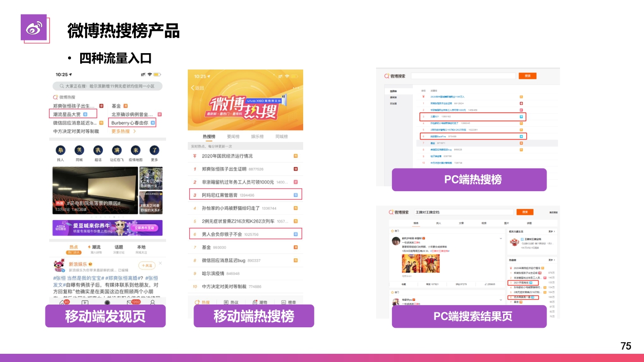The image size is (644, 362).
Task: Open the 疫情地图 round icon
Action: tap(136, 150)
